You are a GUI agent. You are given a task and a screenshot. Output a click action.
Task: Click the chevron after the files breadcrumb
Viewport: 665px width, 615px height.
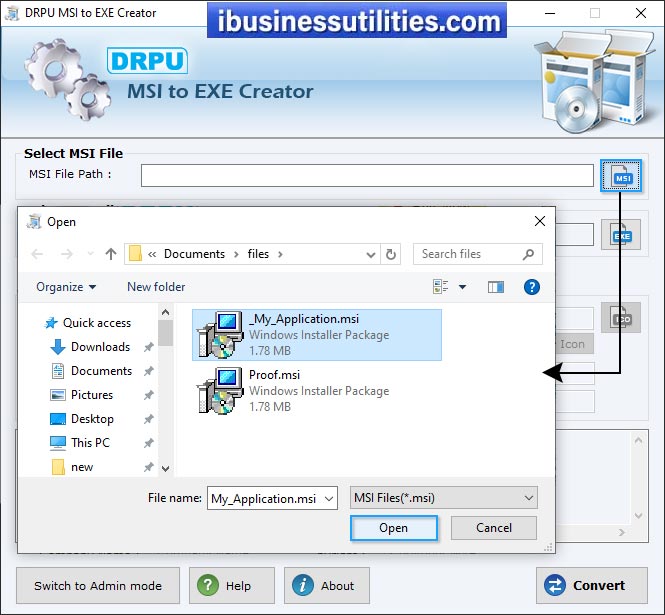(280, 254)
